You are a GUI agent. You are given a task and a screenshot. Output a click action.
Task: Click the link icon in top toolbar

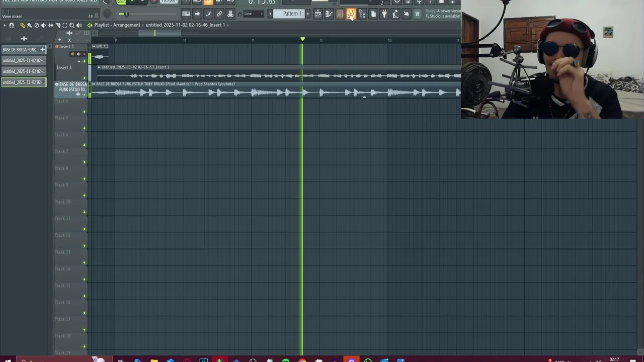219,14
